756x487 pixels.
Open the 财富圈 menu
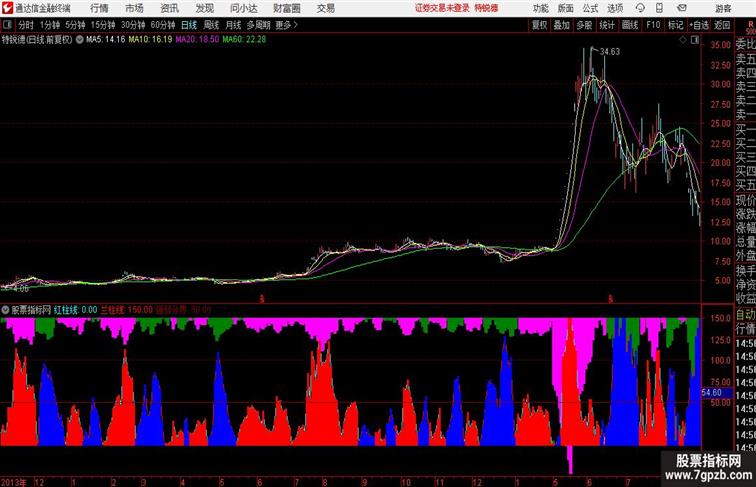tap(287, 8)
